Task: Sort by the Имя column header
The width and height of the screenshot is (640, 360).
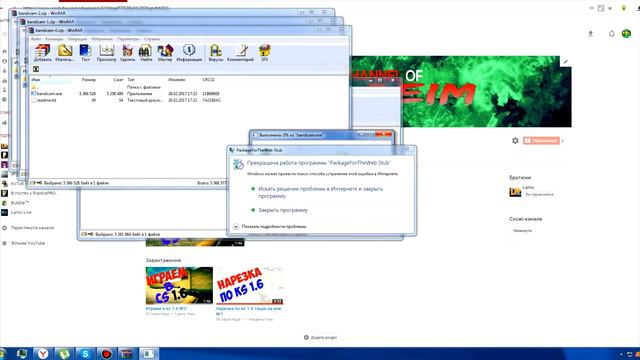Action: 36,80
